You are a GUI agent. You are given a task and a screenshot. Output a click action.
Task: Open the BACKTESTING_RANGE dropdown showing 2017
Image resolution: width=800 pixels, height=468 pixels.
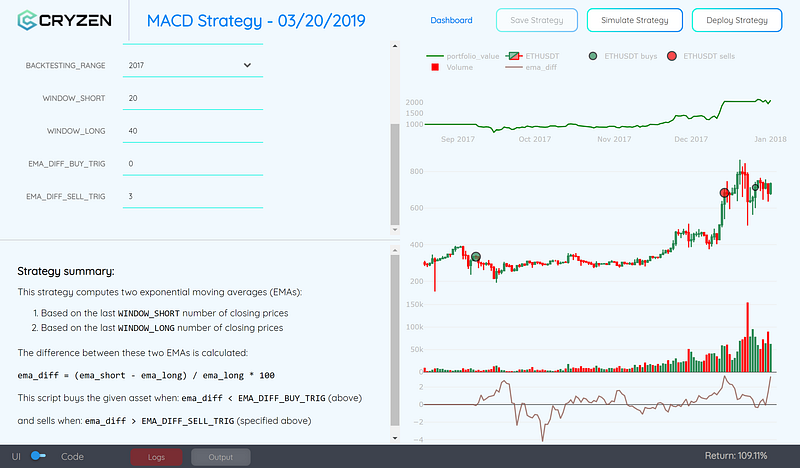pos(193,65)
